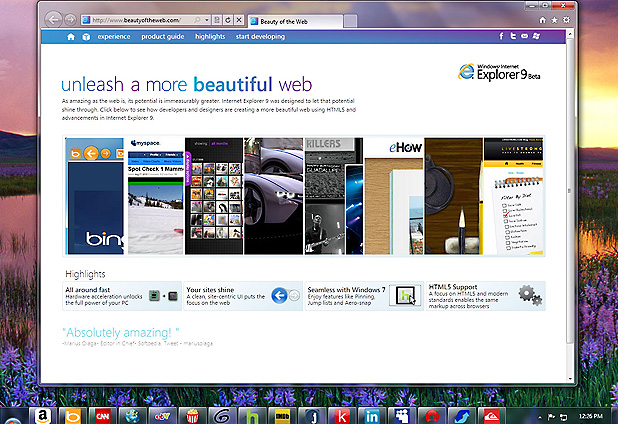Click the scrollbar down arrow
The width and height of the screenshot is (618, 424).
click(570, 379)
